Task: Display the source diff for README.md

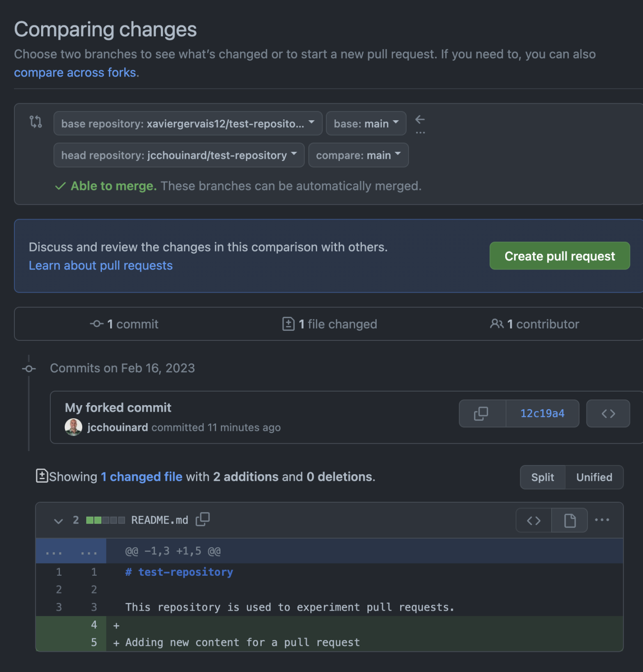Action: [534, 521]
